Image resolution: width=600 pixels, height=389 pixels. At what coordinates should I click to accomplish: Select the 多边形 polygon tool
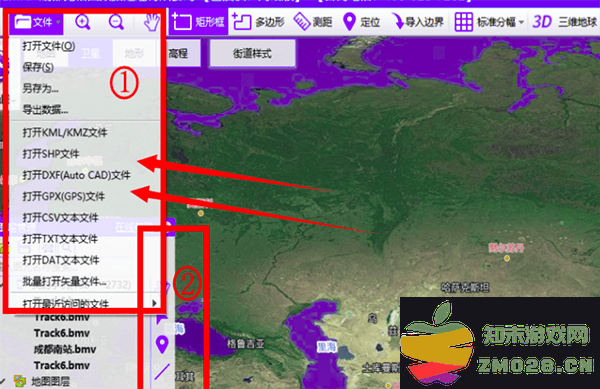click(258, 22)
